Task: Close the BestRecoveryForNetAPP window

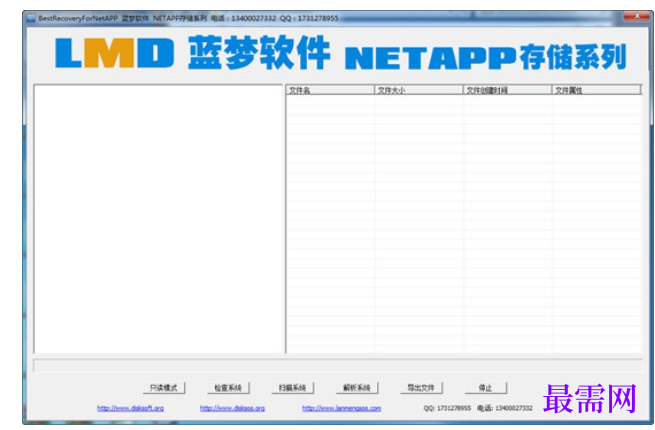Action: pos(637,16)
